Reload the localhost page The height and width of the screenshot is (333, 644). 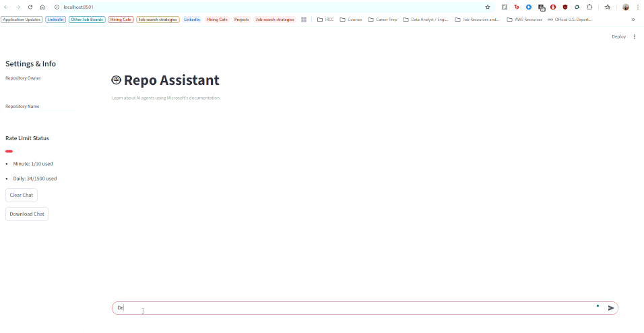(30, 7)
